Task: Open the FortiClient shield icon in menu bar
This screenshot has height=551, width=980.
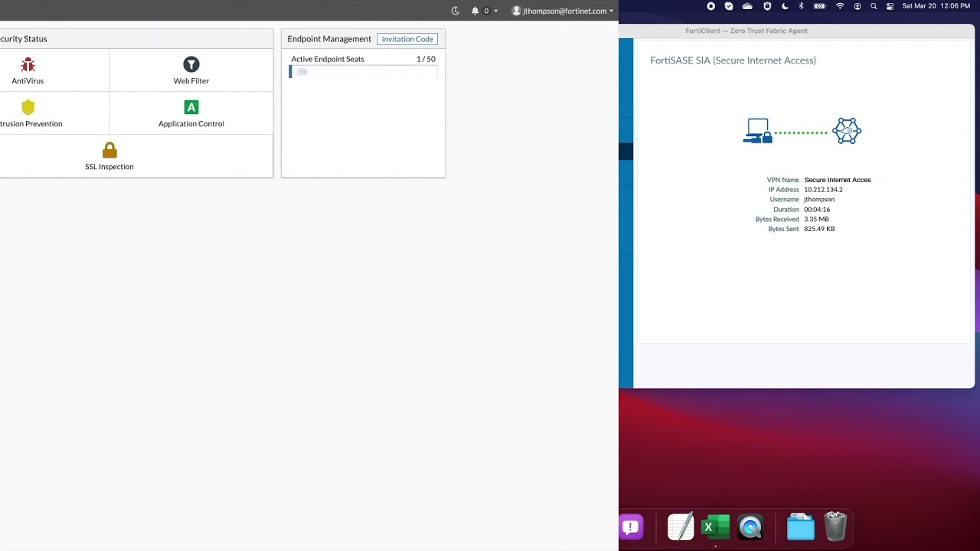Action: pyautogui.click(x=767, y=6)
